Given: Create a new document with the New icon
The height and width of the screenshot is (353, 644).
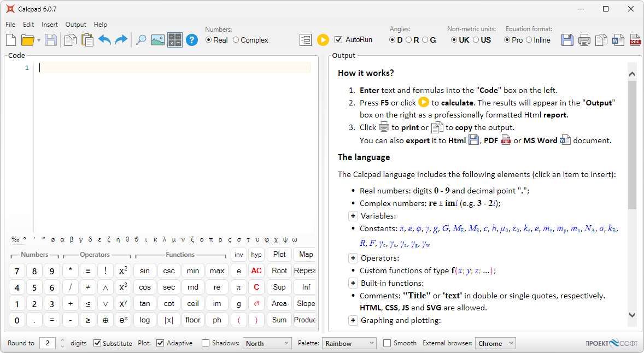Looking at the screenshot, I should point(11,40).
